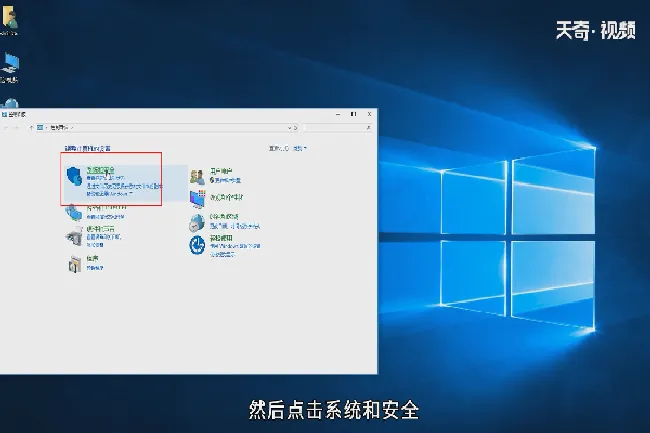Click the Ease of Access circular icon

point(197,244)
